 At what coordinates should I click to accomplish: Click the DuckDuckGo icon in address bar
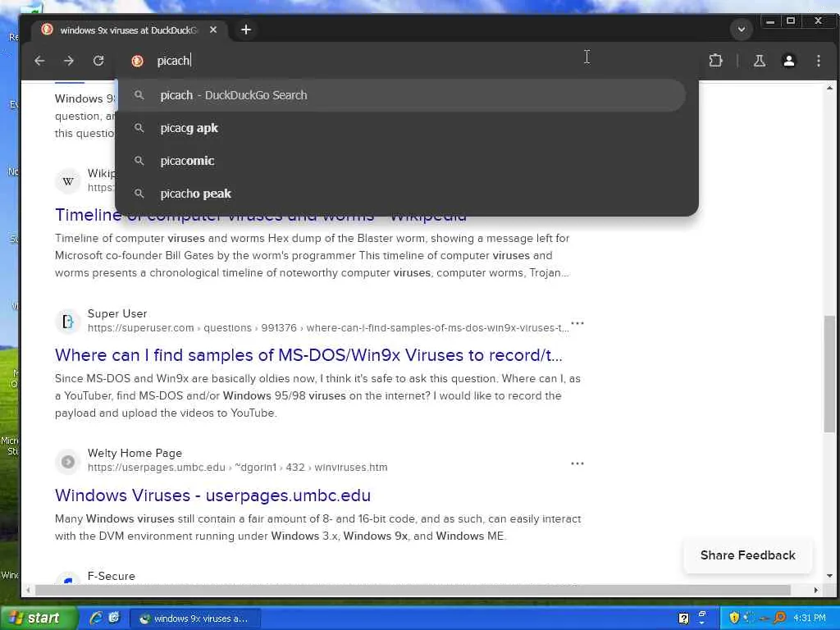point(137,61)
